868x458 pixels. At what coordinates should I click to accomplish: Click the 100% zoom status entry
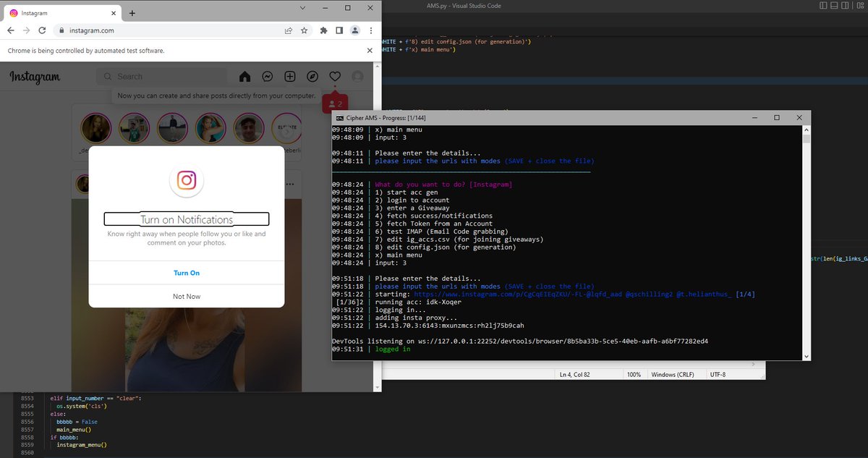click(x=634, y=375)
